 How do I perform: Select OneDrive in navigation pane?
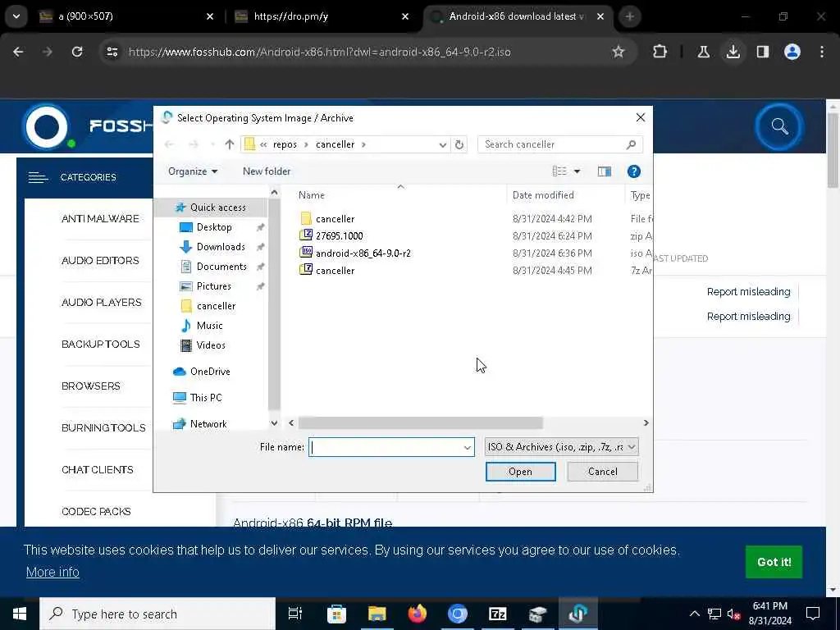pos(210,372)
